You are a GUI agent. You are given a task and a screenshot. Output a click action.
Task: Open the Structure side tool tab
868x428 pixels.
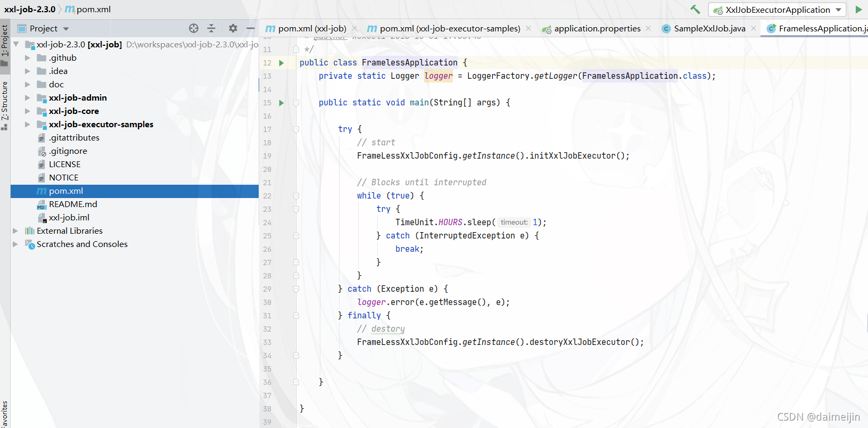pos(5,105)
